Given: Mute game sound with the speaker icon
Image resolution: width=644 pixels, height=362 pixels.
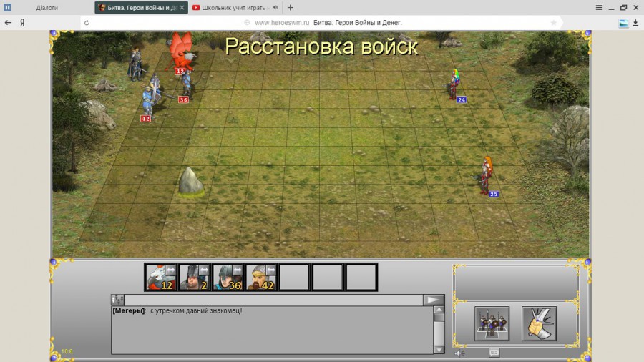Looking at the screenshot, I should [x=459, y=353].
